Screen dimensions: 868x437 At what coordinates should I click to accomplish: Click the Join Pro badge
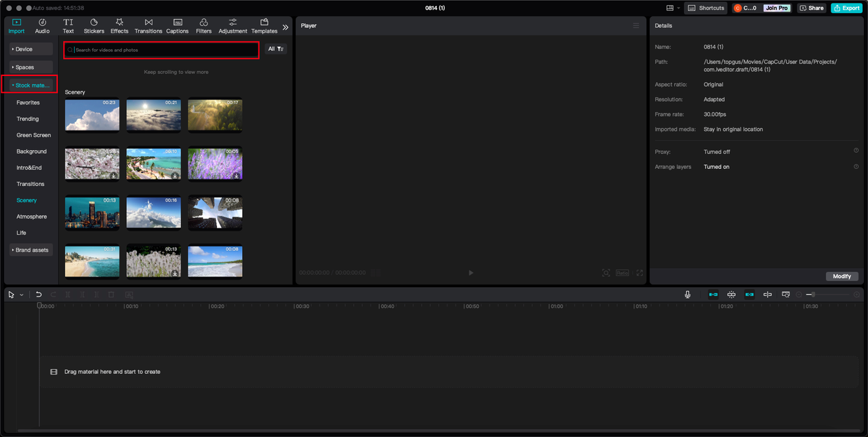[776, 8]
